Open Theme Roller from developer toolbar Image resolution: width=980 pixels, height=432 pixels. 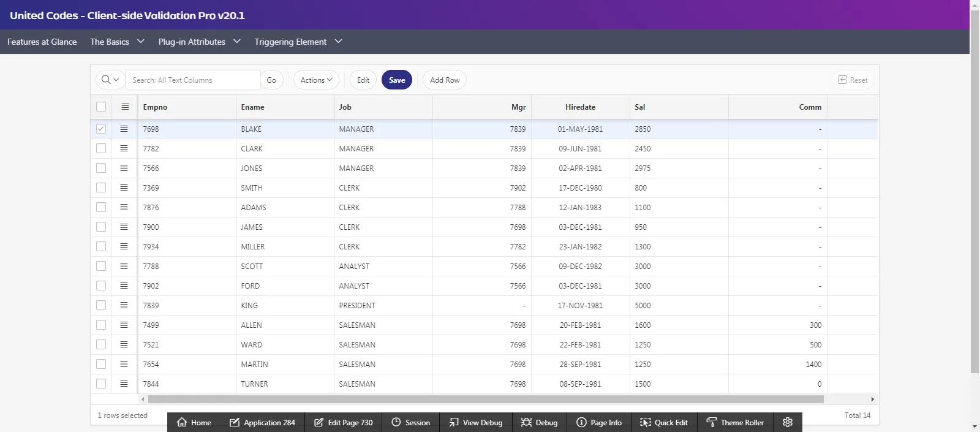[735, 422]
